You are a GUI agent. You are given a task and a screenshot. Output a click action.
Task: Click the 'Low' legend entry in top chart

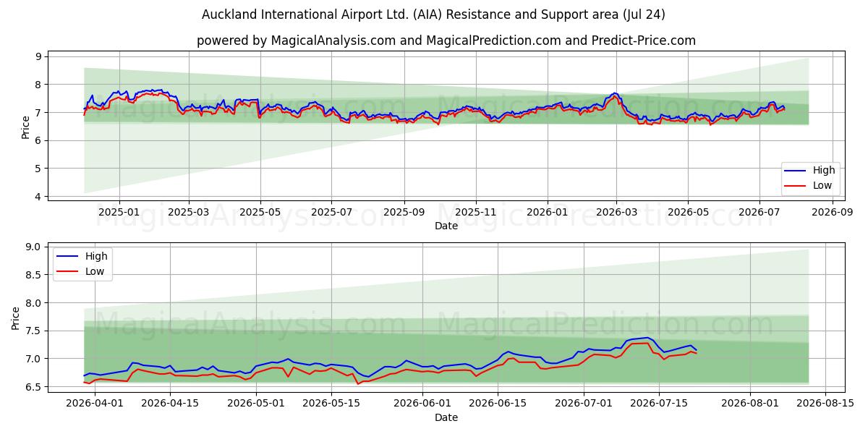pos(822,185)
